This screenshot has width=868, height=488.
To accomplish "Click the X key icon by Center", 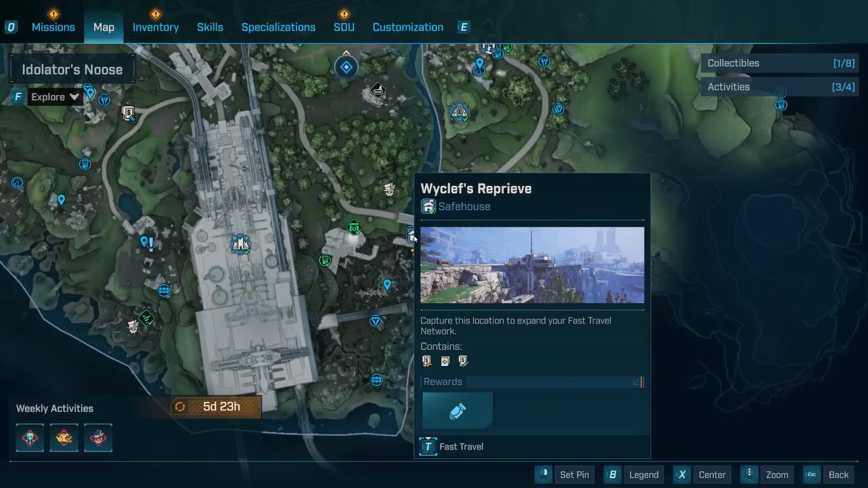I will coord(682,475).
